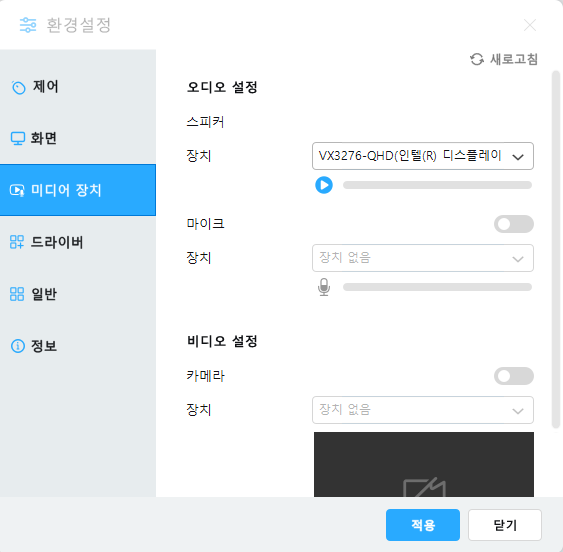Open the speaker device dropdown VX3276-QHD
The height and width of the screenshot is (552, 563).
click(423, 156)
